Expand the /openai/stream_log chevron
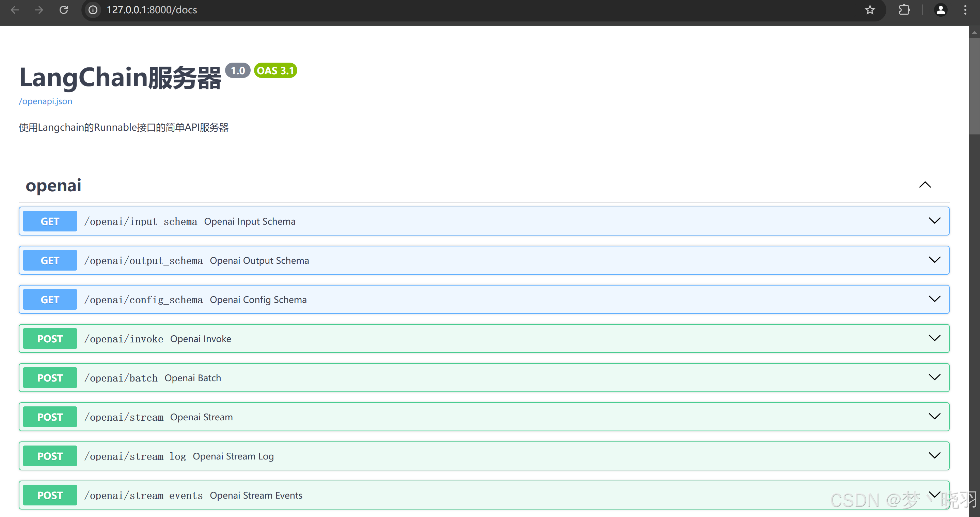The height and width of the screenshot is (517, 980). pyautogui.click(x=934, y=456)
